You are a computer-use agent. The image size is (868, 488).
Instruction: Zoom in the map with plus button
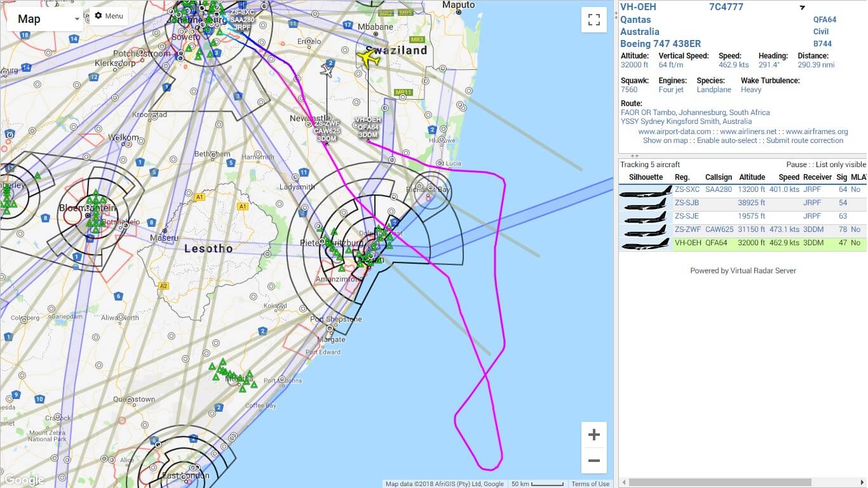pyautogui.click(x=594, y=435)
